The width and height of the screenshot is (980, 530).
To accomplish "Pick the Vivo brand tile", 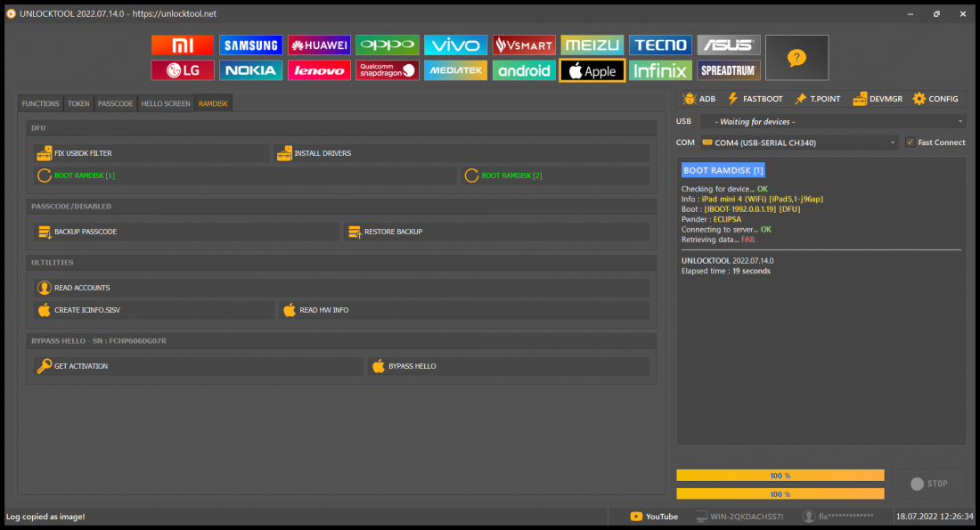I will pyautogui.click(x=455, y=45).
